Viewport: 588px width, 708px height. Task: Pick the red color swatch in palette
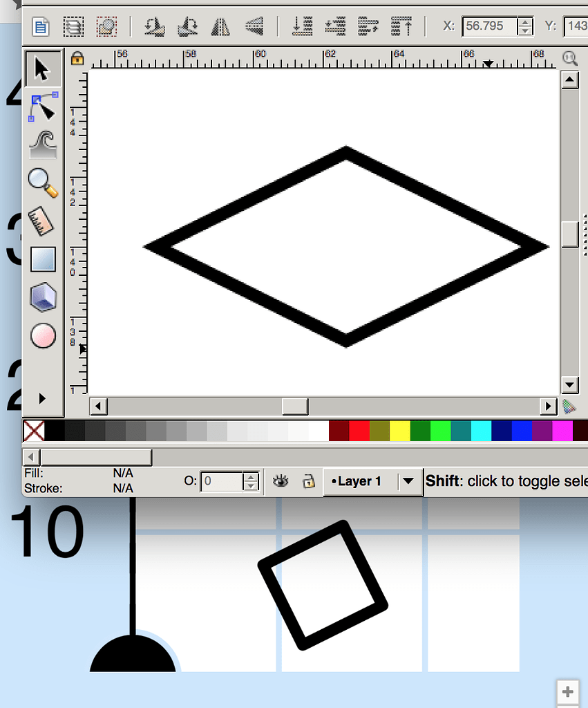(359, 431)
